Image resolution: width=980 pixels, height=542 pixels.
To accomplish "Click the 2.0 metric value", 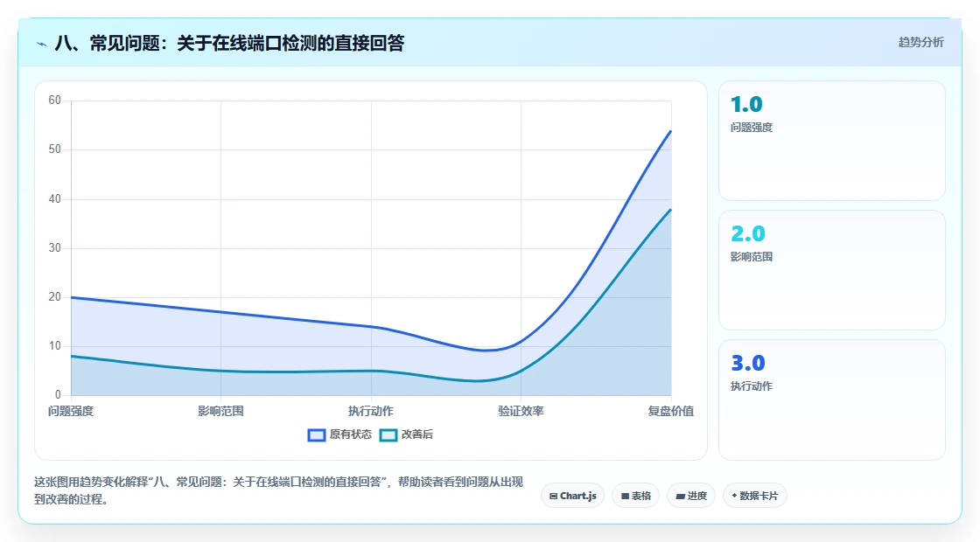I will [747, 233].
